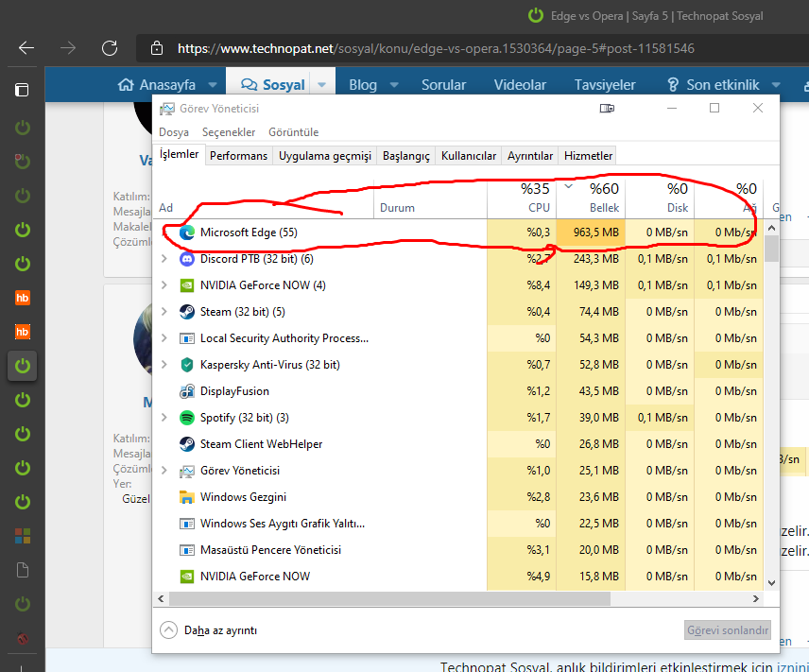Click the Microsoft Edge process icon
809x672 pixels.
tap(187, 233)
